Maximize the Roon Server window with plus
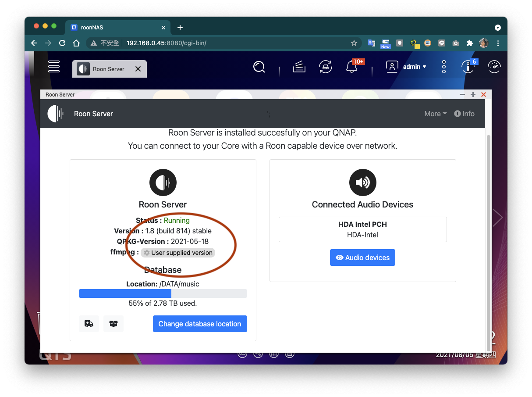 tap(473, 94)
